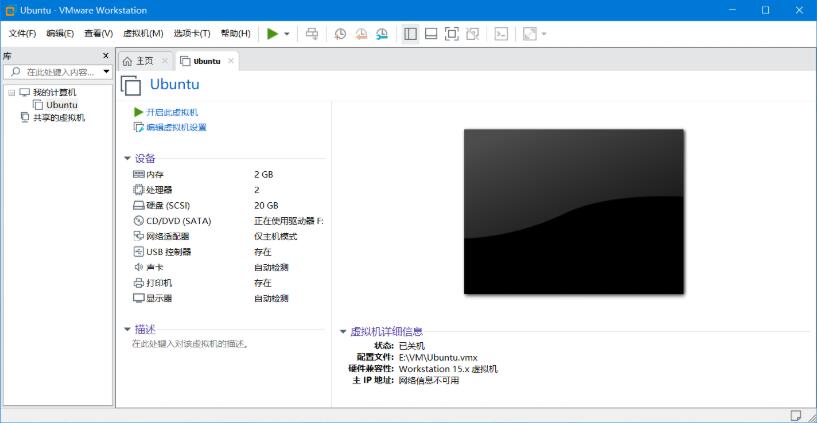
Task: Collapse the 虚拟机详细信息 section
Action: tap(343, 331)
